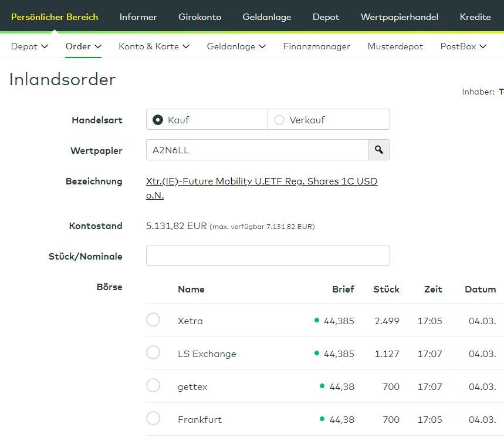The image size is (504, 444).
Task: Open the Finanzmanager page
Action: click(x=316, y=46)
